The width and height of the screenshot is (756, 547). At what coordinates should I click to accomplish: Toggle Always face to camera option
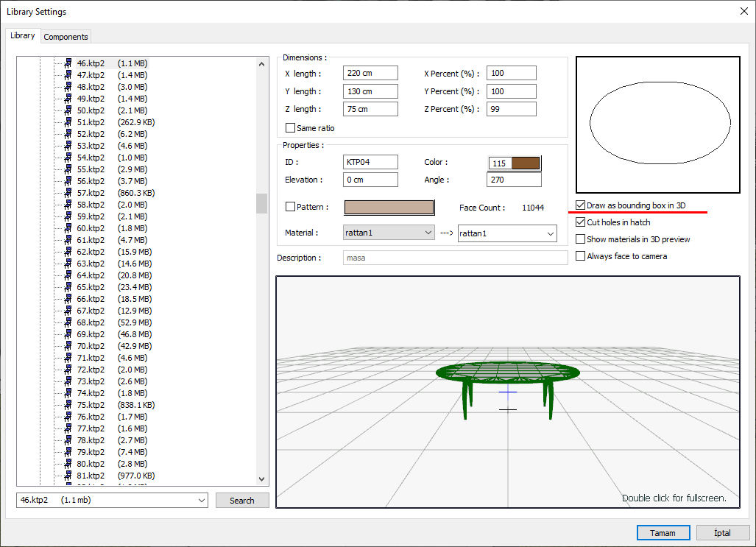[582, 256]
